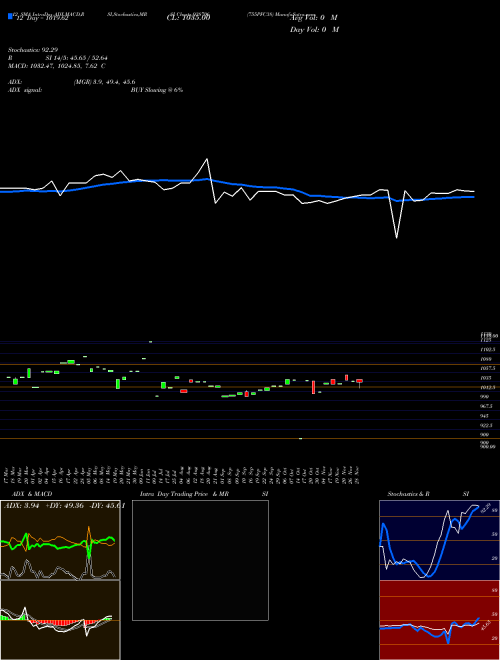Click the tall red candlestick in October

313,387
